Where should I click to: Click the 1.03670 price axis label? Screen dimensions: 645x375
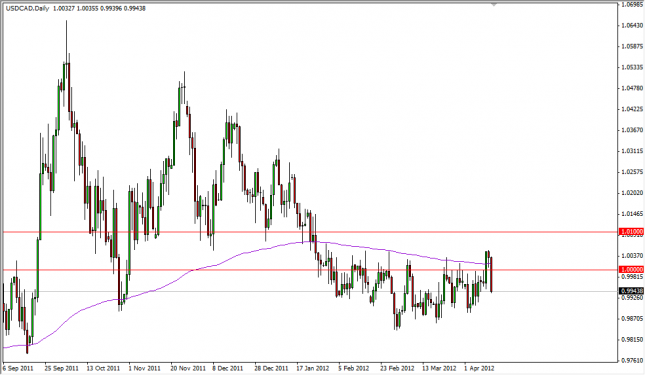pyautogui.click(x=632, y=130)
